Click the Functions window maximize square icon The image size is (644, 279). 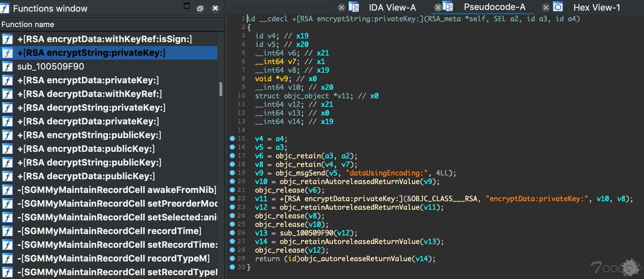pyautogui.click(x=187, y=6)
